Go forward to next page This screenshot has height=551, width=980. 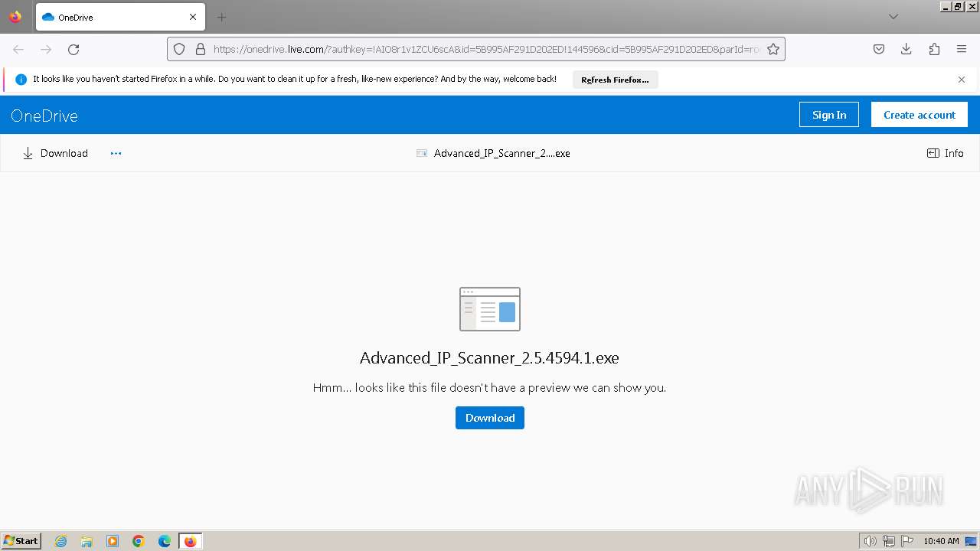coord(46,49)
